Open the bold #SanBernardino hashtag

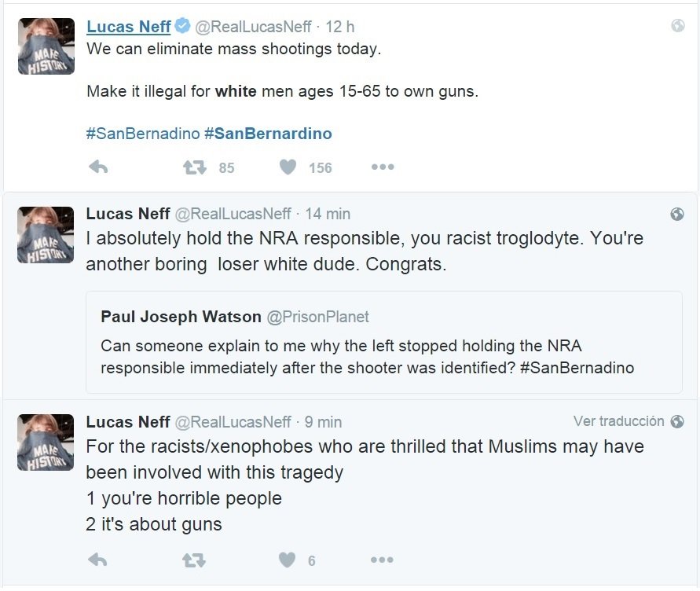pyautogui.click(x=268, y=134)
